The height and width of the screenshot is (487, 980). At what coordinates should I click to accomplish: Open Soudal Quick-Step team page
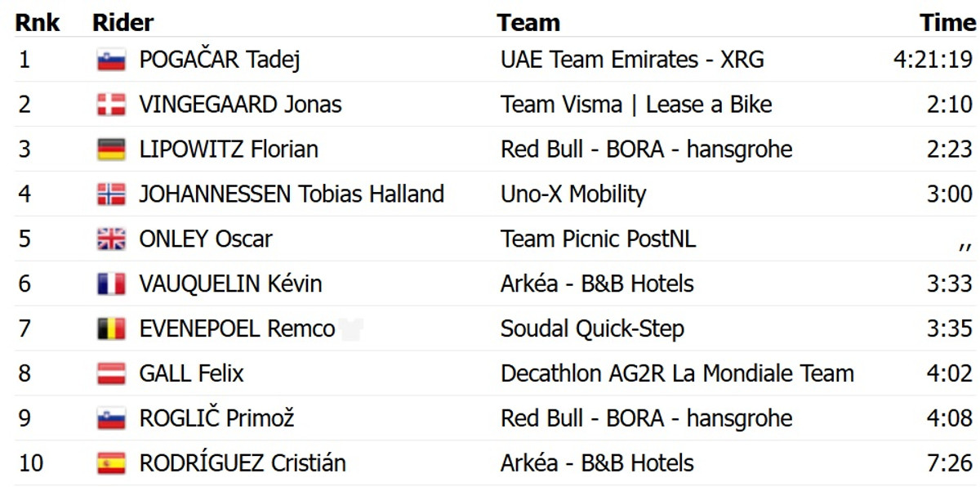(x=592, y=329)
